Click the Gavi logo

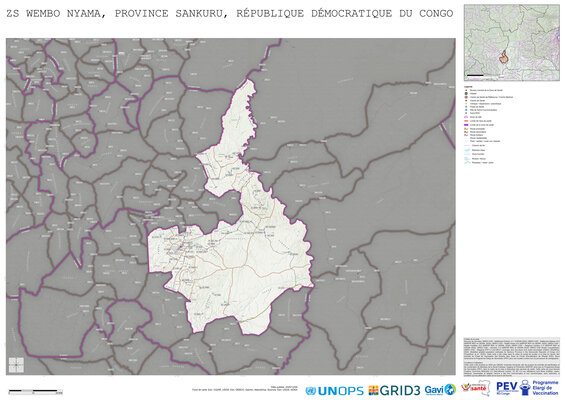440,390
